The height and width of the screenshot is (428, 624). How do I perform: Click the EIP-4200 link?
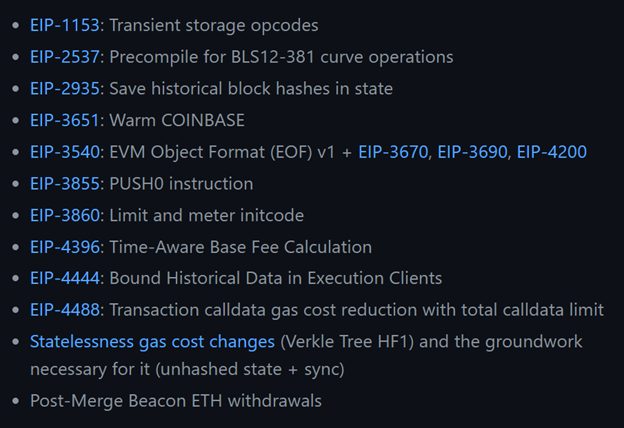(552, 152)
